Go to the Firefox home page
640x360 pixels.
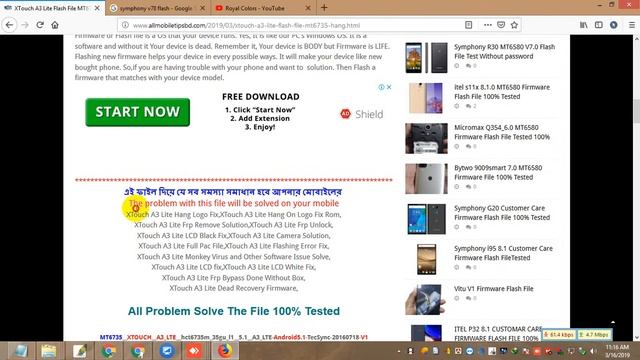pos(55,25)
